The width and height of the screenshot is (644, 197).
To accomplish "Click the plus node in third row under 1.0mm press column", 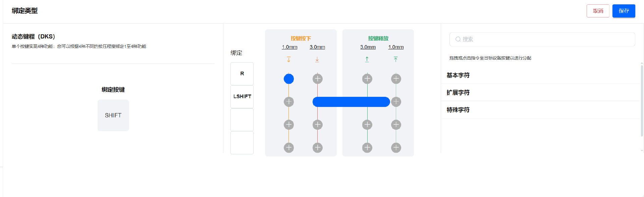I will coord(288,125).
